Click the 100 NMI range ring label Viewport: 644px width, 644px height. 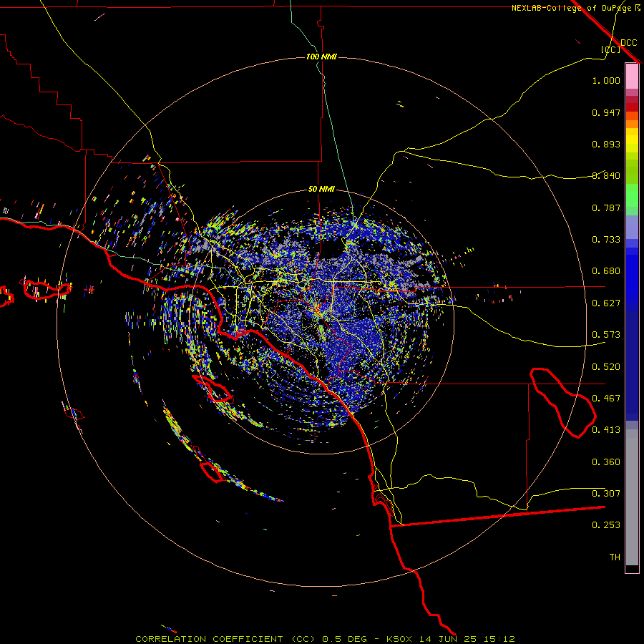click(x=321, y=57)
